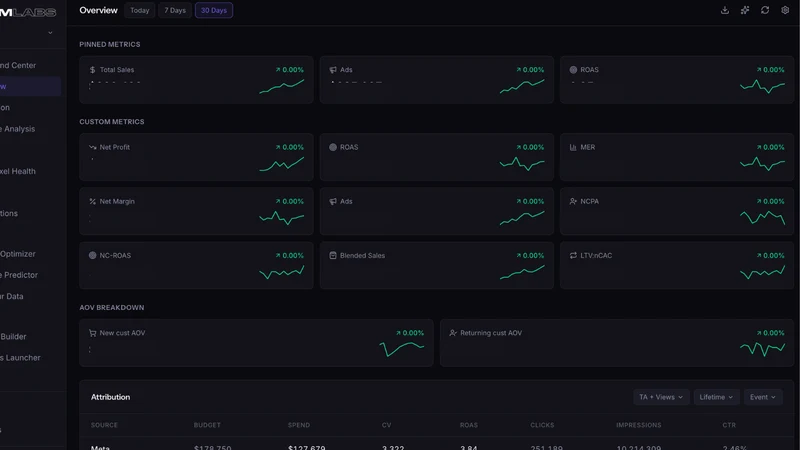Click the dollar icon on Total Sales card
800x450 pixels.
point(92,70)
